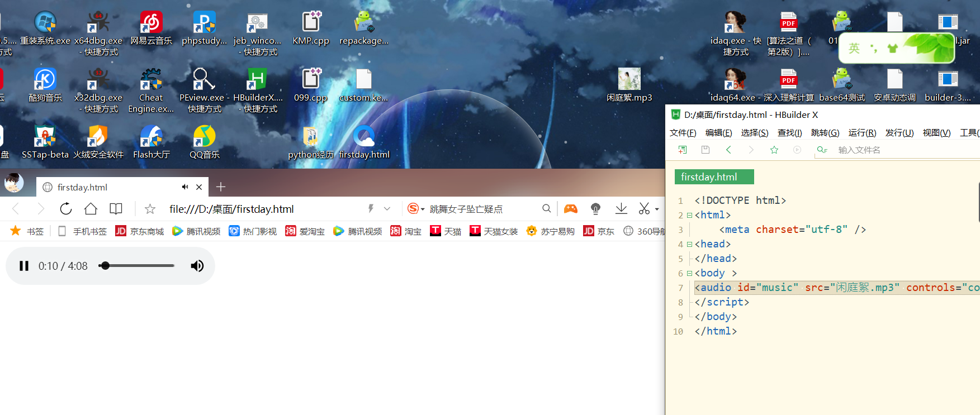Click HBuilder run play icon
980x415 pixels.
[797, 150]
